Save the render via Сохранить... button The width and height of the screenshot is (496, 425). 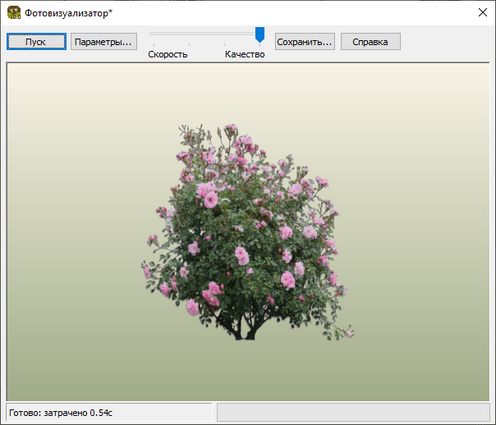click(x=305, y=42)
